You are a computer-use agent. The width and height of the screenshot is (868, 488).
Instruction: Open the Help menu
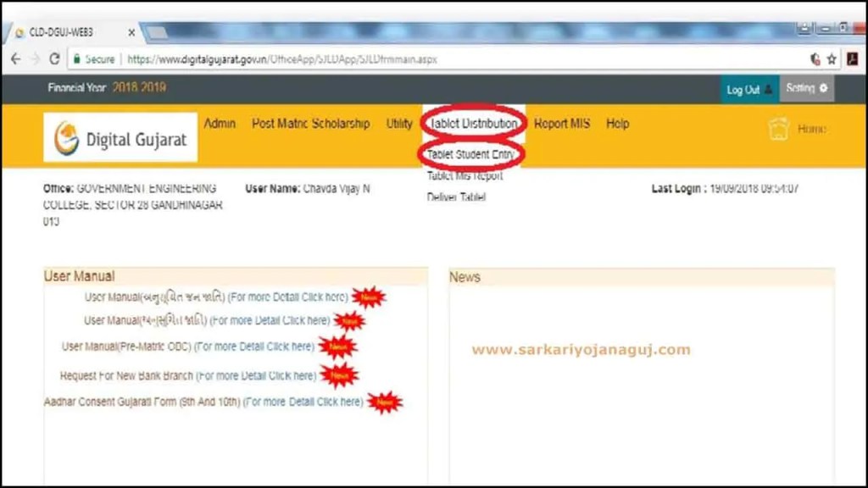(617, 124)
